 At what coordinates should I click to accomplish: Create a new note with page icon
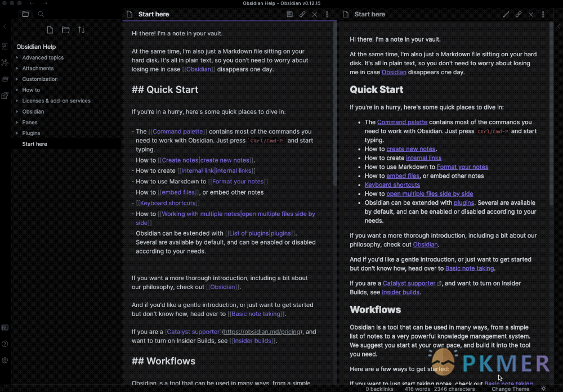point(50,30)
